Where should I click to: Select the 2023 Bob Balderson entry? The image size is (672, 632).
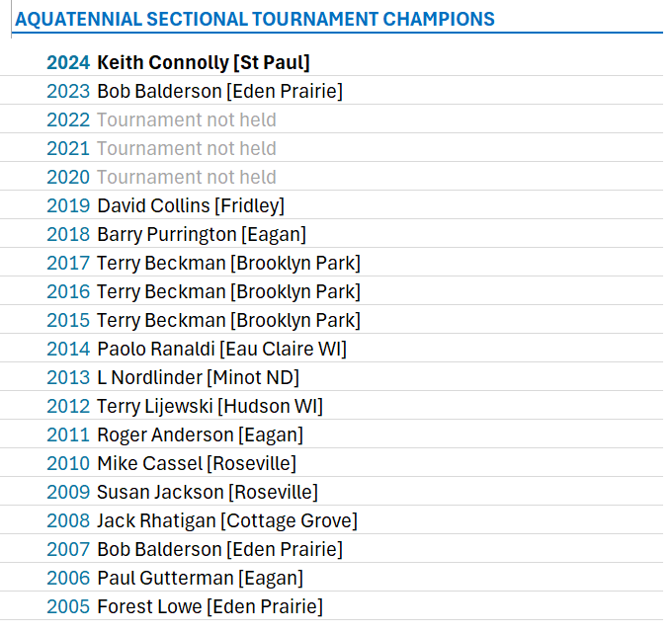pyautogui.click(x=195, y=91)
